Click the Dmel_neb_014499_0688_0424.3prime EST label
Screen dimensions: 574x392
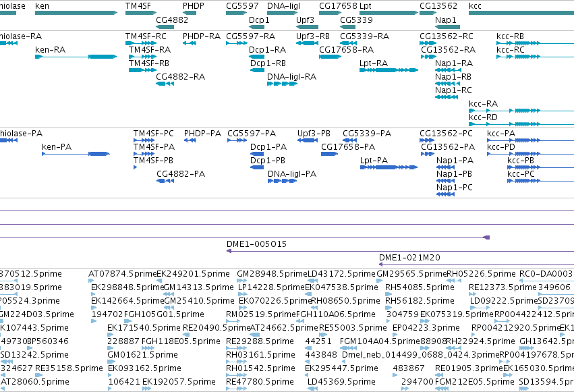click(x=421, y=354)
